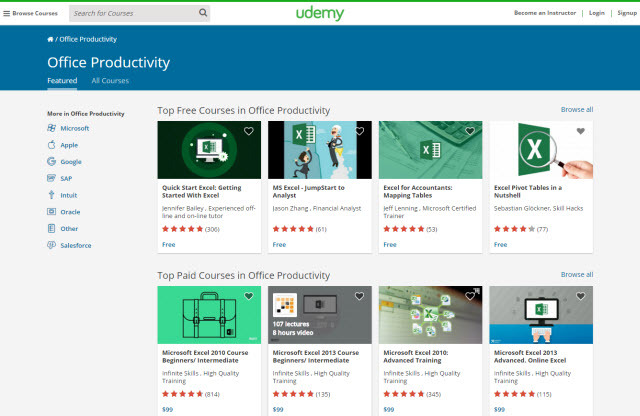Click the Login link
640x416 pixels.
pos(597,13)
